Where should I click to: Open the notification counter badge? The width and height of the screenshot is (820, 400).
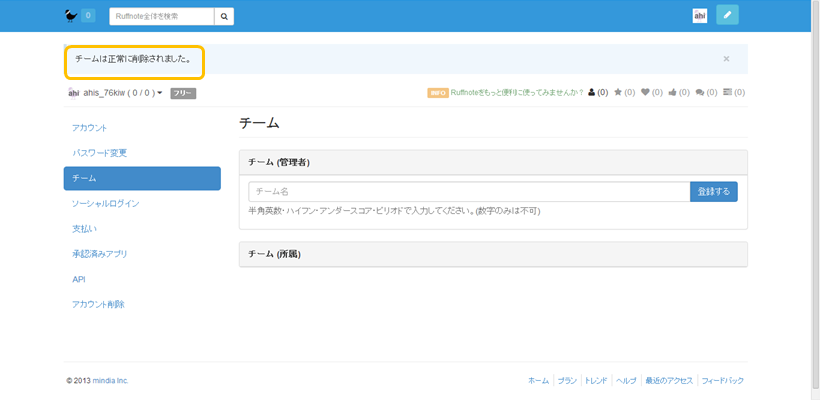(x=88, y=15)
